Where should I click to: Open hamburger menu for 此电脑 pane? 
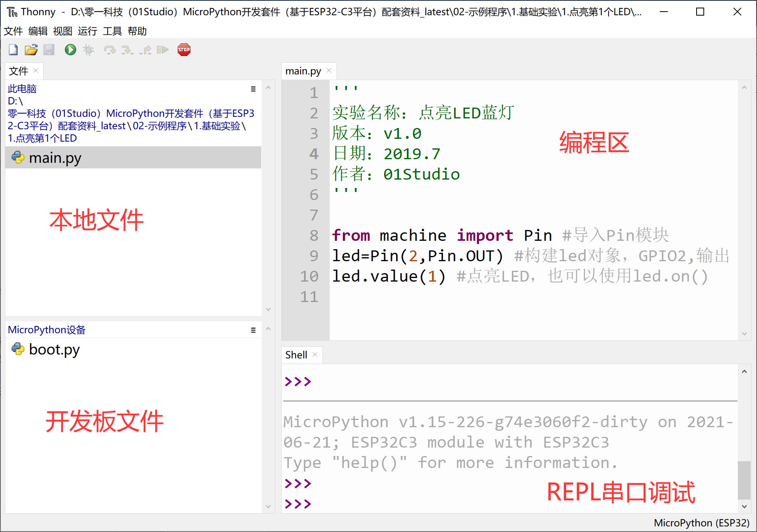coord(253,89)
